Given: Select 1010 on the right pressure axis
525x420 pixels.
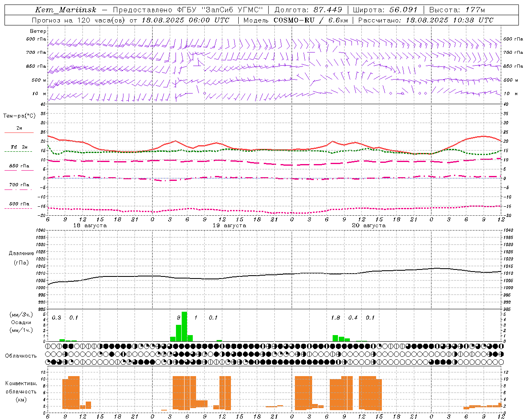Looking at the screenshot, I should 508,274.
